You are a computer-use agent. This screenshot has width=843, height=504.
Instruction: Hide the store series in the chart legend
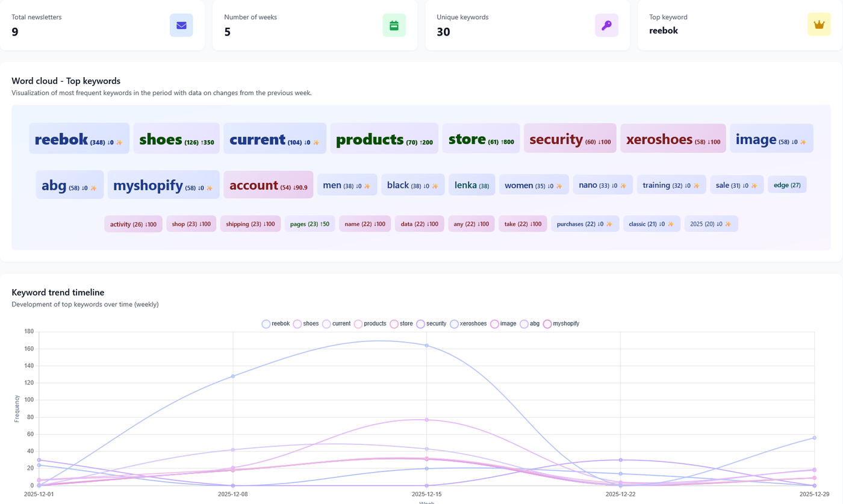coord(402,324)
